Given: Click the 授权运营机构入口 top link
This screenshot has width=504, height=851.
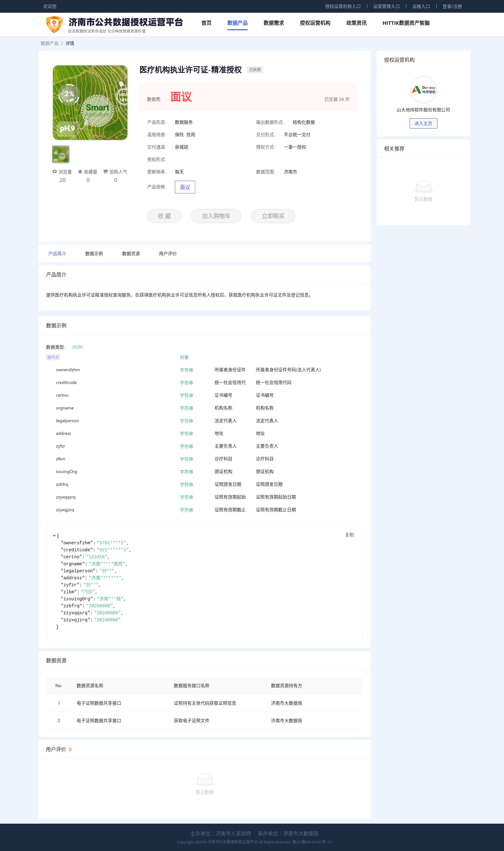Looking at the screenshot, I should tap(343, 6).
